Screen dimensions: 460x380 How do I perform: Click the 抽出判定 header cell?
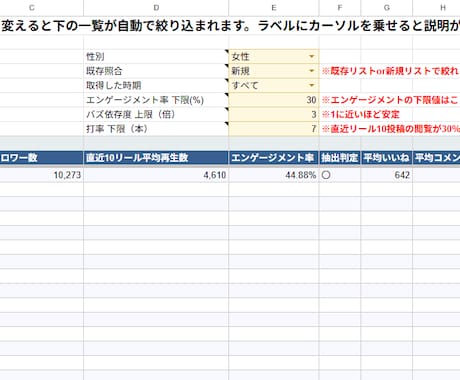[340, 158]
